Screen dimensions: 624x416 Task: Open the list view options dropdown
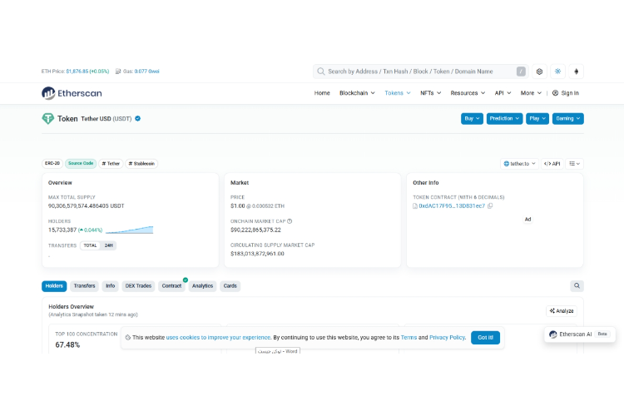(x=574, y=164)
